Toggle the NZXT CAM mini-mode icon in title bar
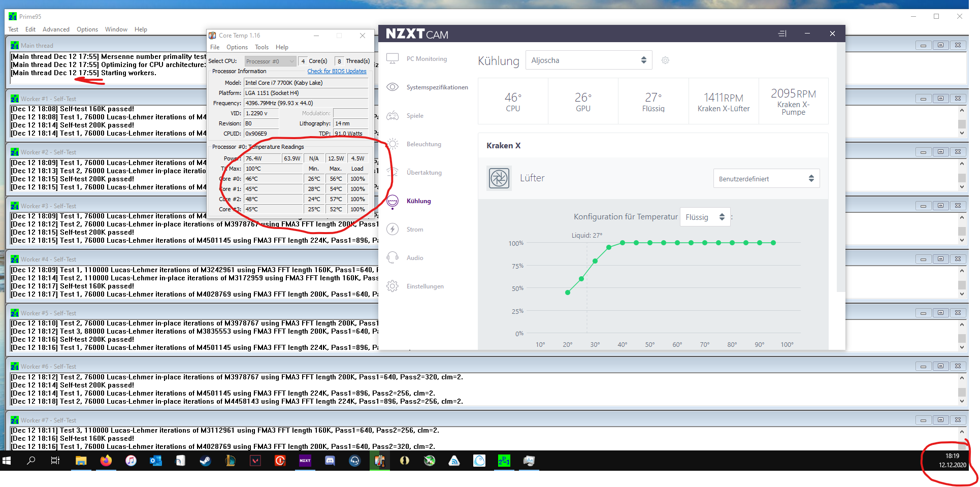Viewport: 980px width, 487px height. 782,34
